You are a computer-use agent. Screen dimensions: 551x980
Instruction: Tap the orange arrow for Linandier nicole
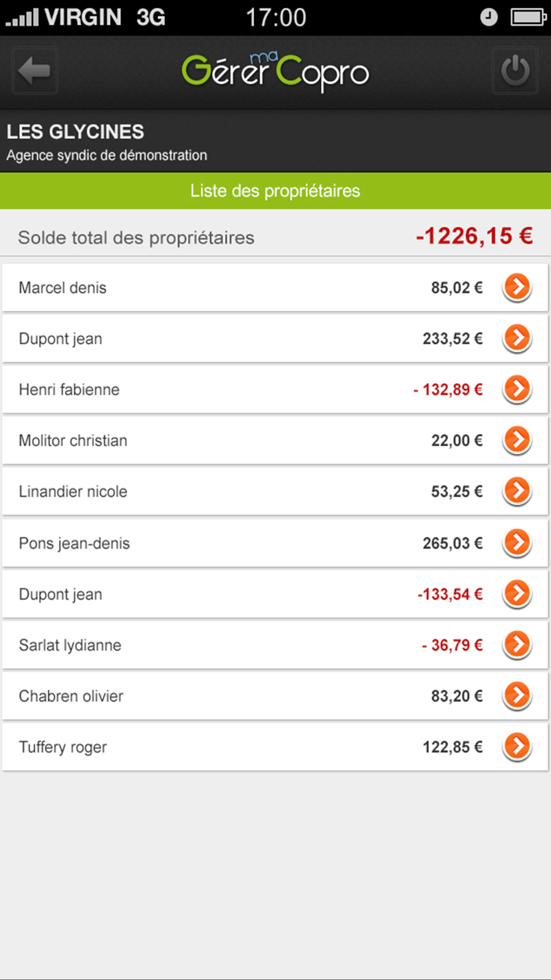click(517, 491)
